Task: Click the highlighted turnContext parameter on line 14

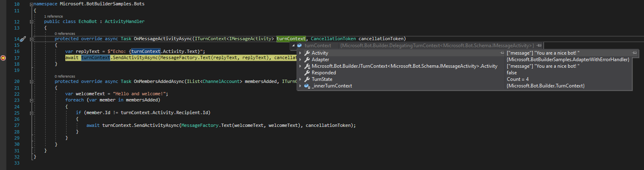Action: point(291,39)
